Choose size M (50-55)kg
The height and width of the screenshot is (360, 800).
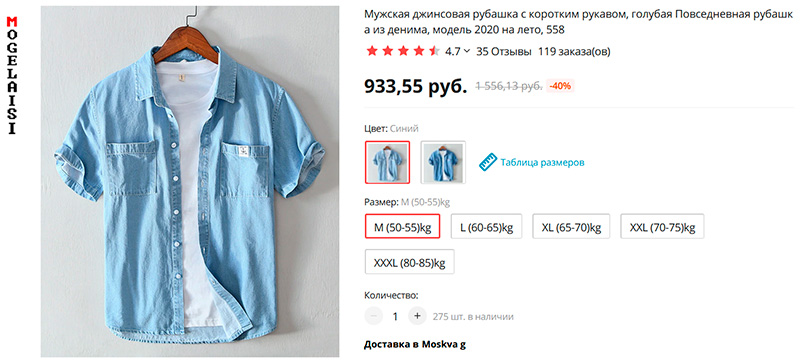[403, 226]
